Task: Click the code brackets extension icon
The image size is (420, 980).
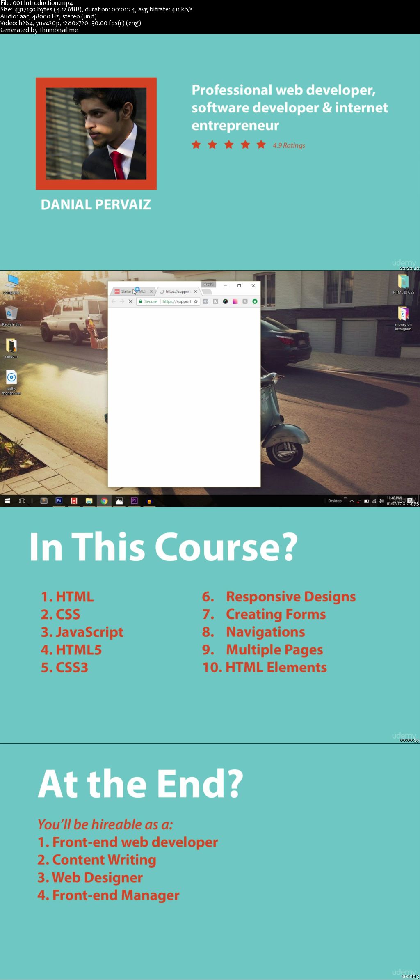Action: click(x=206, y=301)
